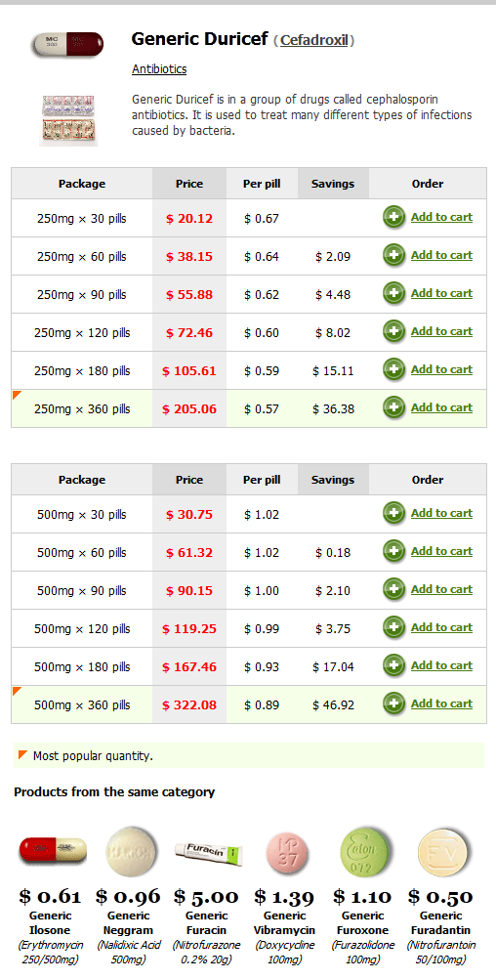Add 250mg × 120 pills to cart link
496x980 pixels.
coord(441,331)
